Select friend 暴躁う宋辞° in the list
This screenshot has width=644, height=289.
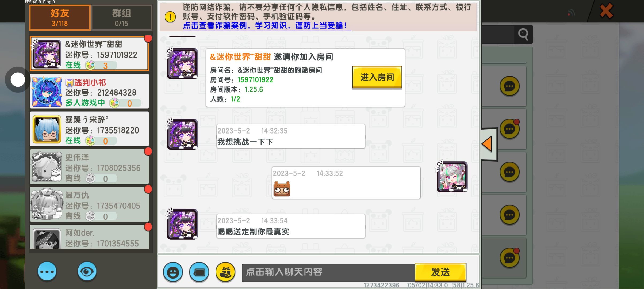tap(90, 129)
